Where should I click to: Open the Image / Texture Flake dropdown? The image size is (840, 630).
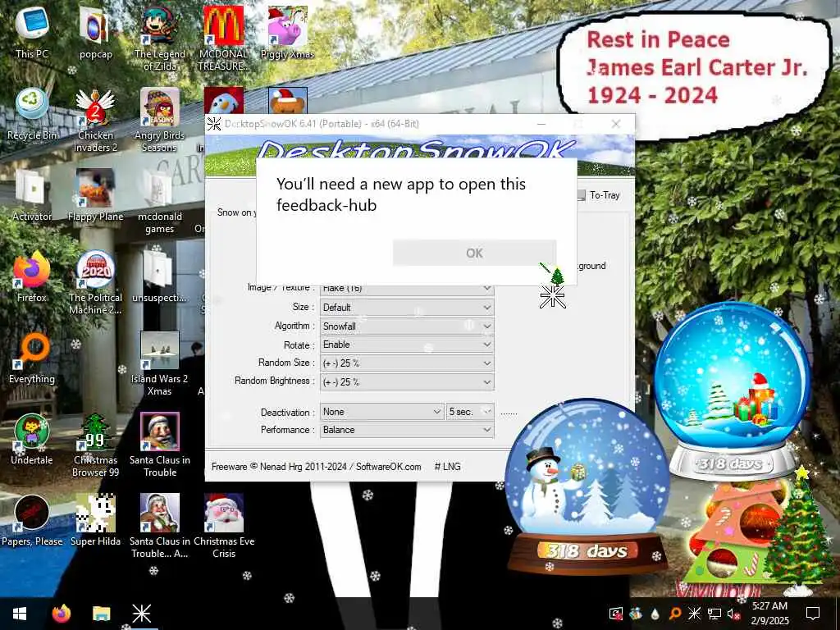(407, 289)
